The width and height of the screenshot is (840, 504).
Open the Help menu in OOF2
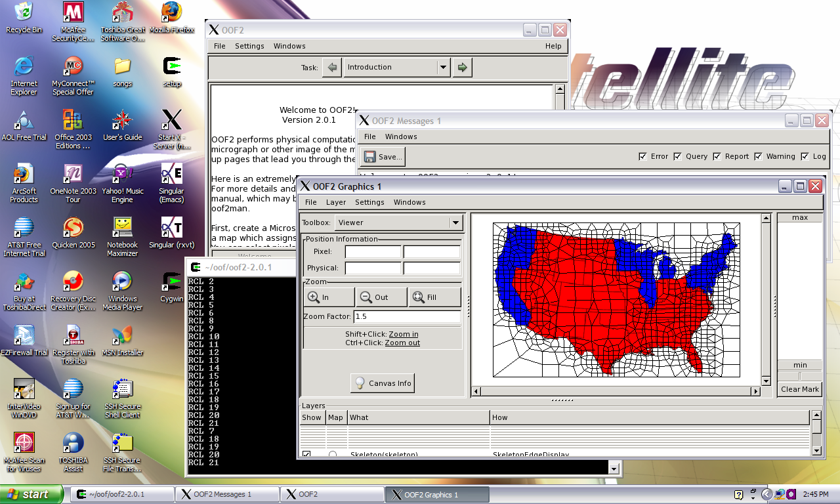[553, 46]
